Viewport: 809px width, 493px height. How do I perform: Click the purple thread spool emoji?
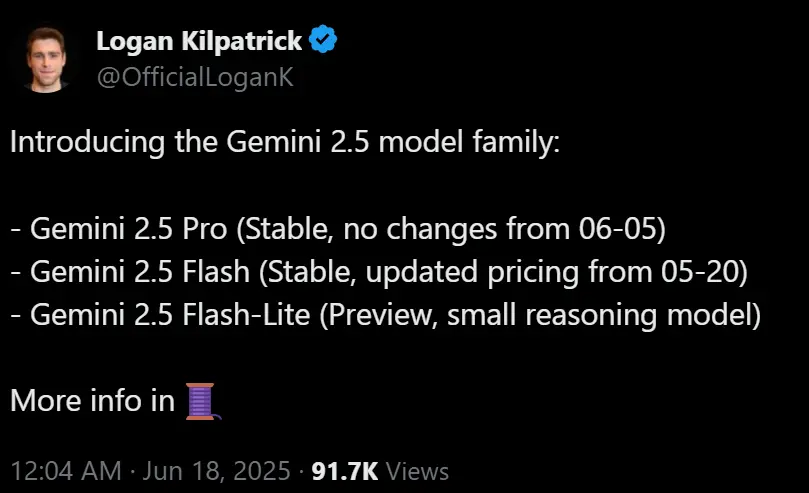[x=203, y=401]
